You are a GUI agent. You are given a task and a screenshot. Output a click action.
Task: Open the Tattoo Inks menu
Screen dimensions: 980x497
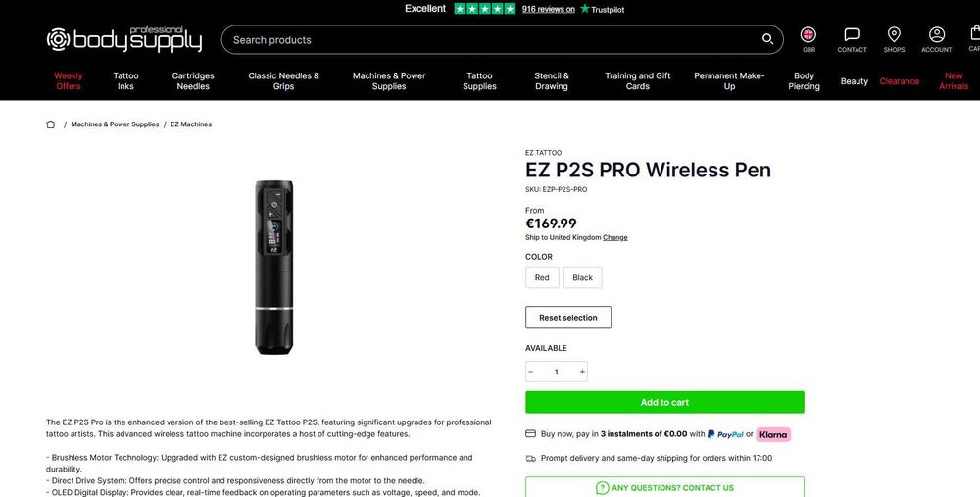(125, 81)
